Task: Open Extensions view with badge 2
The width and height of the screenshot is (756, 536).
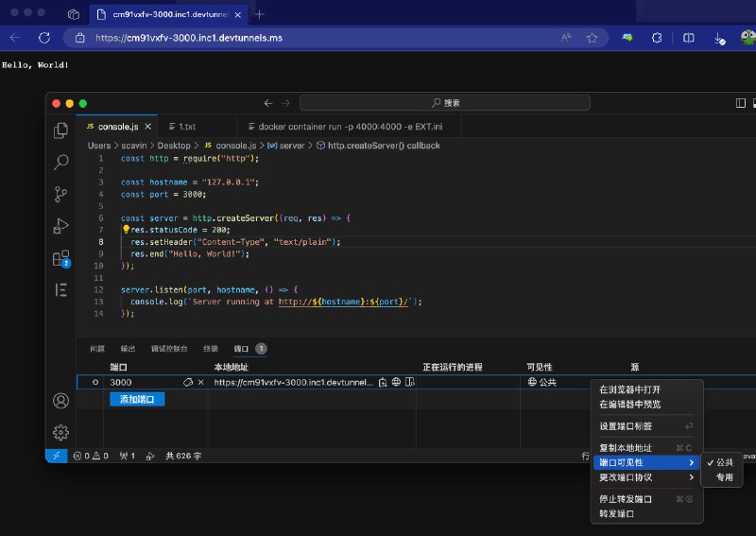Action: [x=61, y=259]
